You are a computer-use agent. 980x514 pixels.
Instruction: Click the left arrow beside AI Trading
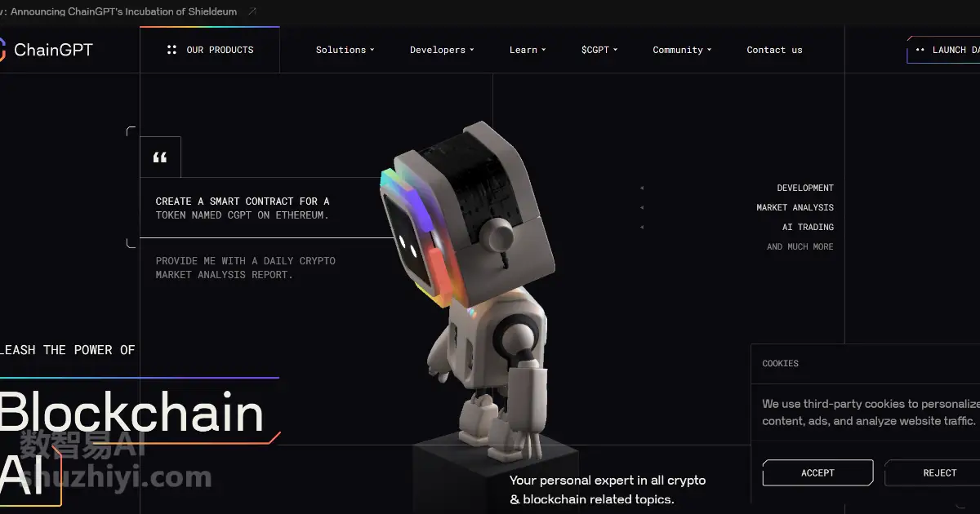[x=642, y=228]
